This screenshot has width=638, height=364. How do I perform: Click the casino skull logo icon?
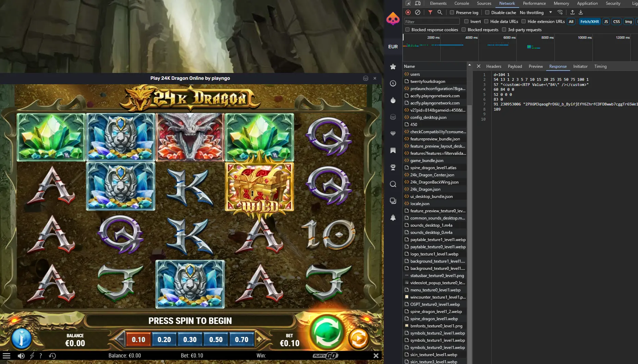[393, 18]
